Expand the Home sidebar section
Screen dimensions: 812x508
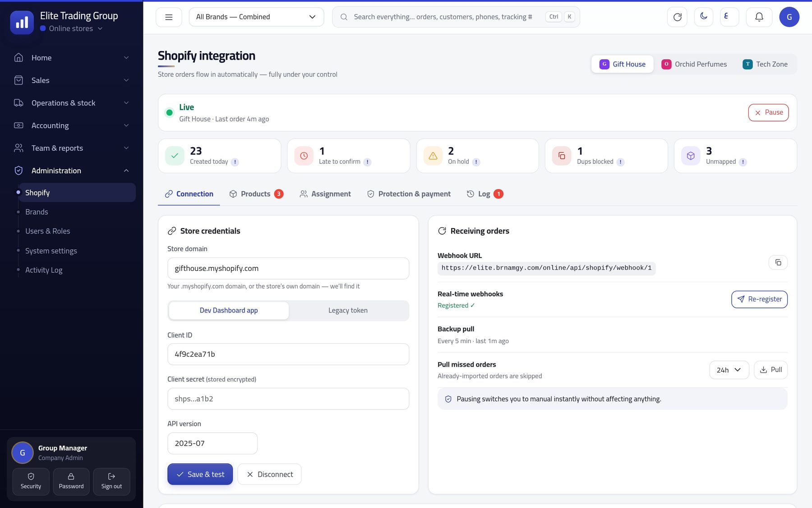pos(71,58)
